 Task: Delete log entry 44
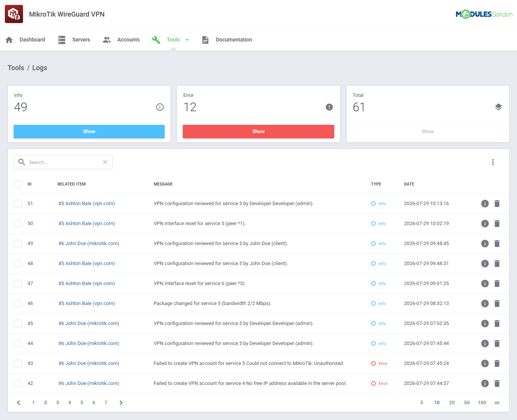tap(497, 343)
